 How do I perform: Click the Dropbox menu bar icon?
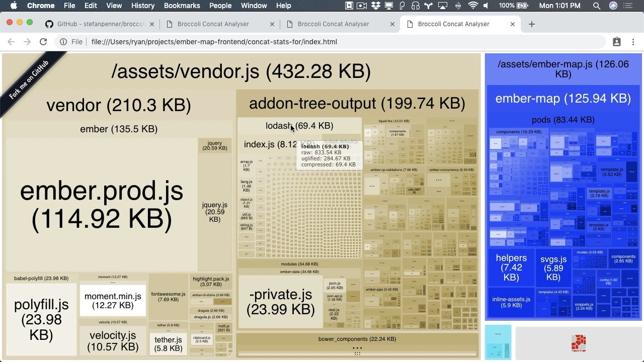coord(376,6)
